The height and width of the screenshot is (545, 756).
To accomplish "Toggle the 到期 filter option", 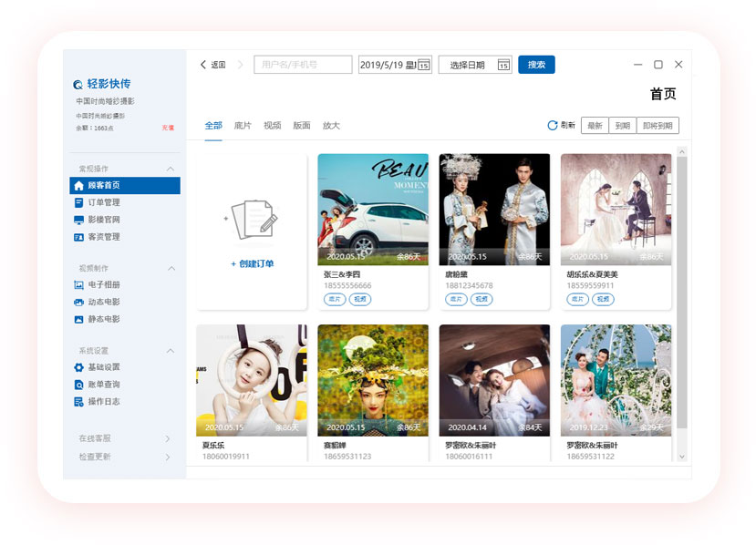I will [622, 126].
